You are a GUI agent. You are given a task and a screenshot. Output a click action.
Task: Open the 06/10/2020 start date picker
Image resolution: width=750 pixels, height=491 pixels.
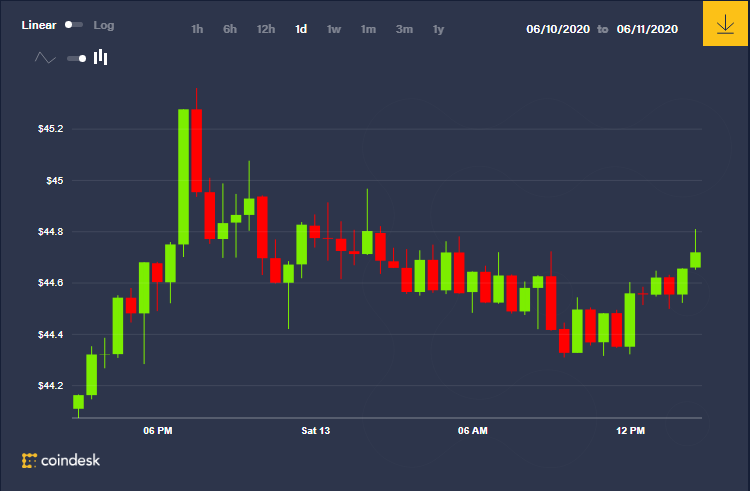[x=558, y=29]
